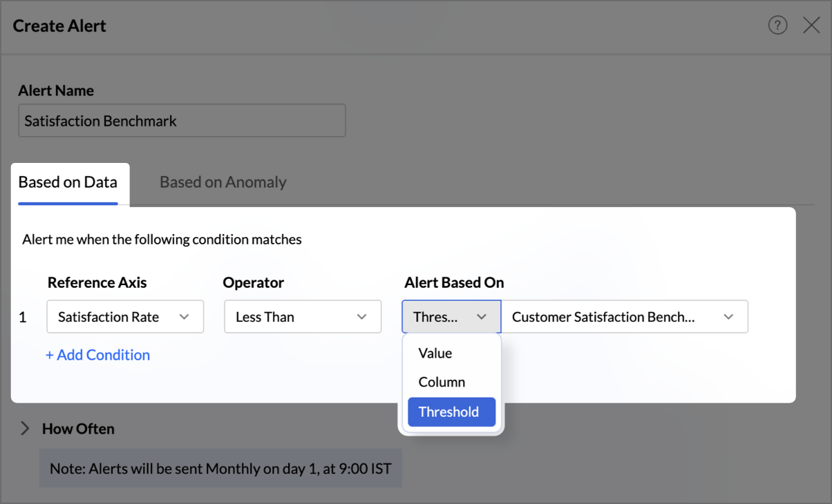Image resolution: width=832 pixels, height=504 pixels.
Task: Open the Customer Satisfaction Bench... dropdown
Action: coord(625,317)
